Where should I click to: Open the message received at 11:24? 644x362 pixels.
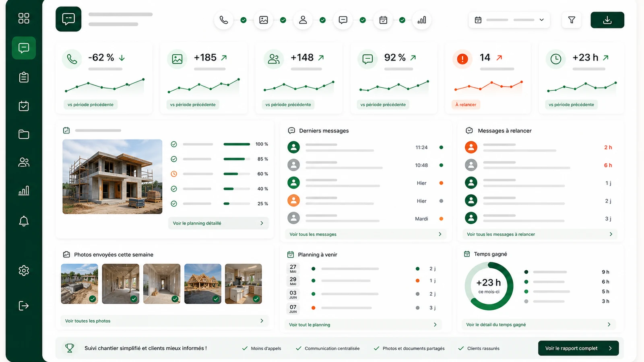click(x=365, y=147)
